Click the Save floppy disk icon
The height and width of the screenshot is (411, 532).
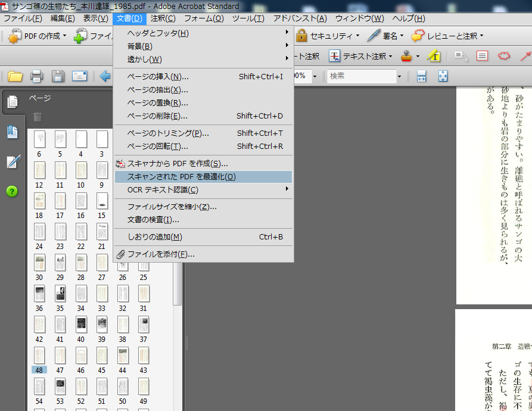58,76
